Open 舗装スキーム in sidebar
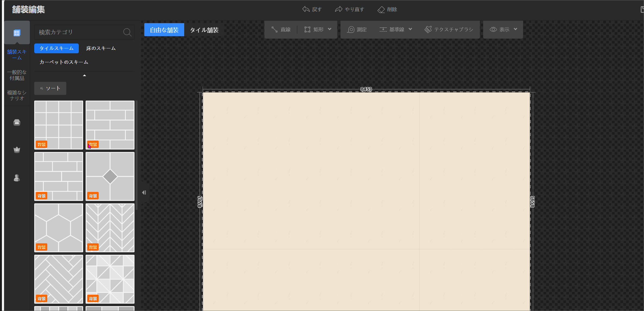This screenshot has width=644, height=311. coord(17,55)
